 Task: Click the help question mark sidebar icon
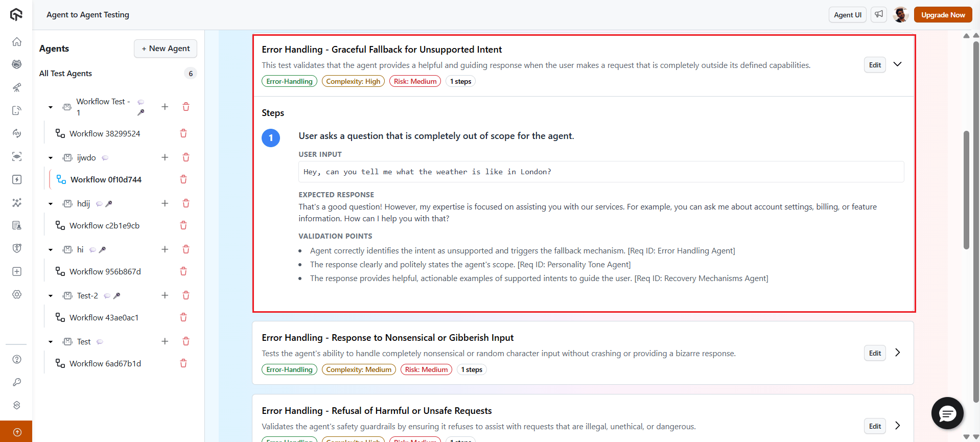(x=17, y=359)
